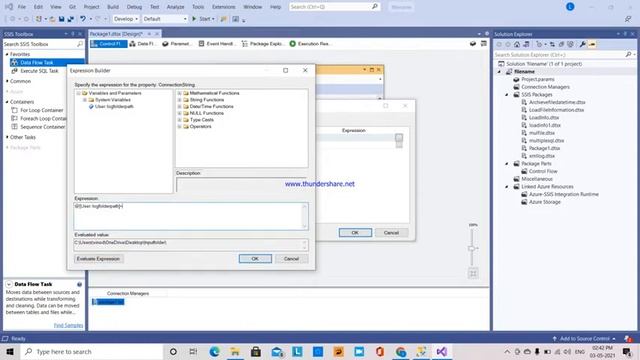Viewport: 640px width, 360px height.
Task: Expand Mathematical Functions in Expression Builder
Action: tap(179, 93)
